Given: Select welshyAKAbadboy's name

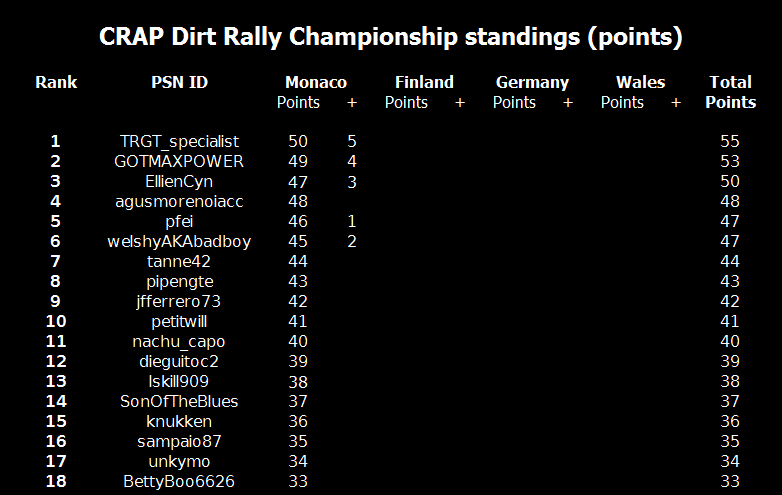Looking at the screenshot, I should 179,242.
